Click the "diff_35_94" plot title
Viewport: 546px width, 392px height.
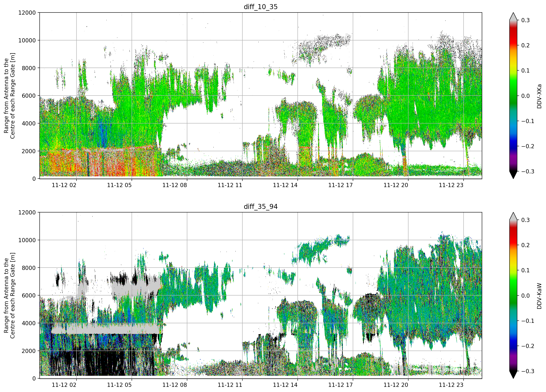click(260, 207)
